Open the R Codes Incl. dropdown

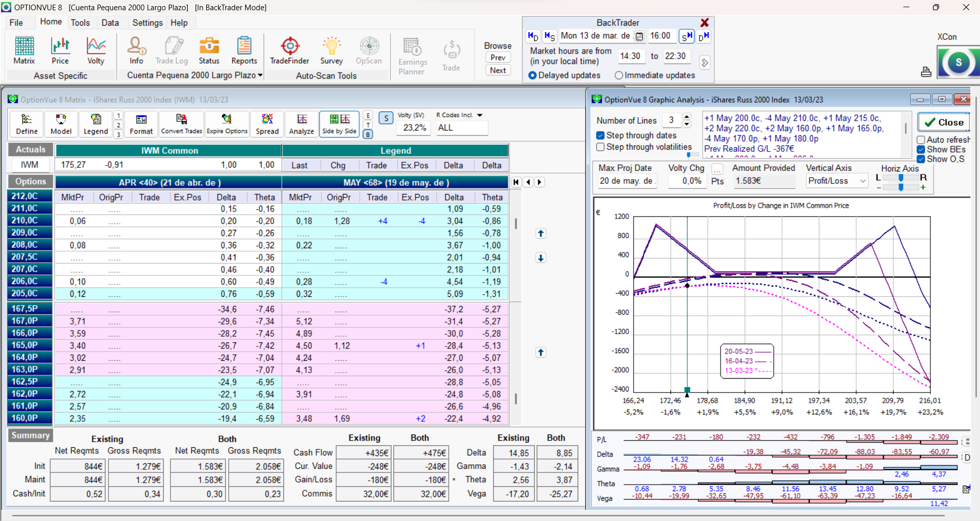[480, 115]
